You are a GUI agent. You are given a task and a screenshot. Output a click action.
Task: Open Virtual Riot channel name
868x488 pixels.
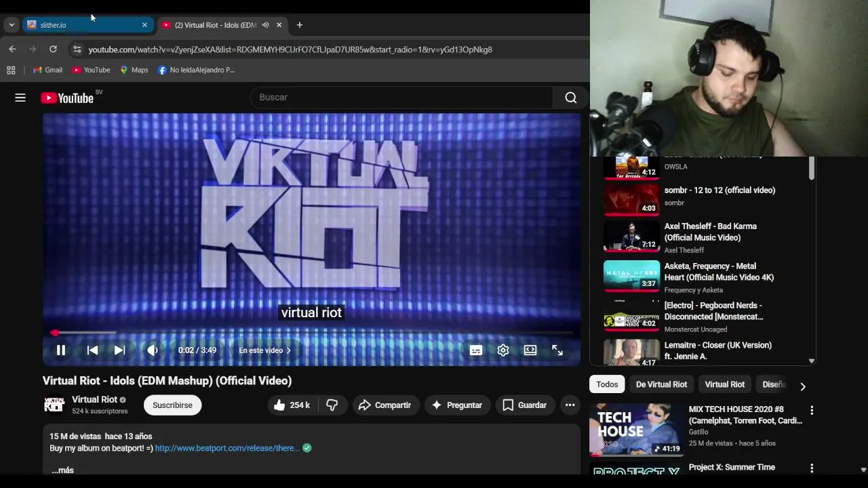(95, 399)
